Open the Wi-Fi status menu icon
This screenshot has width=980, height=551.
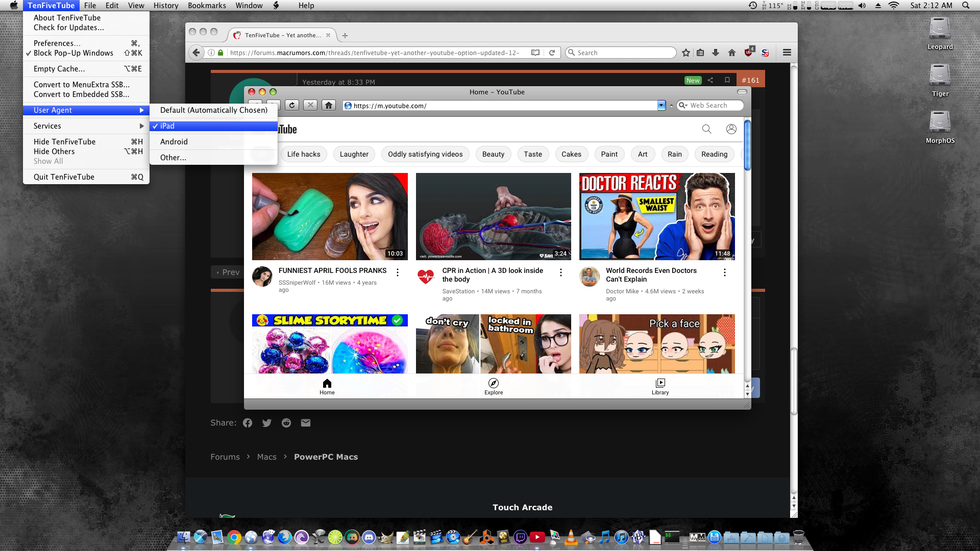[x=894, y=6]
